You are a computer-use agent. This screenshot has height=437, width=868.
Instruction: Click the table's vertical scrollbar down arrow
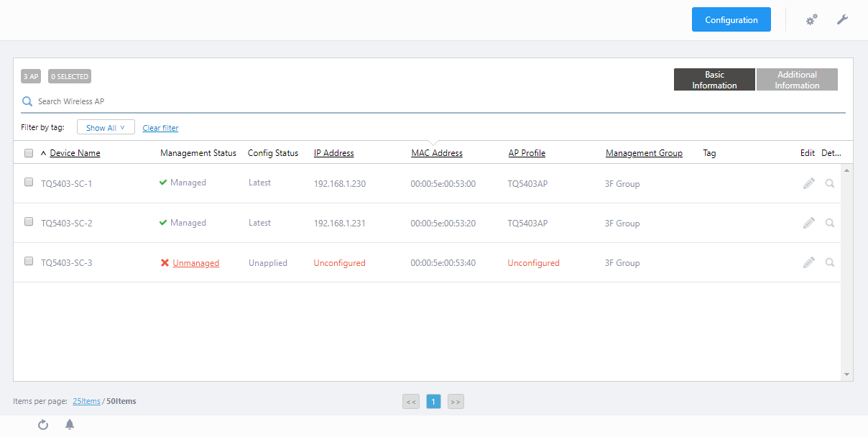click(846, 374)
